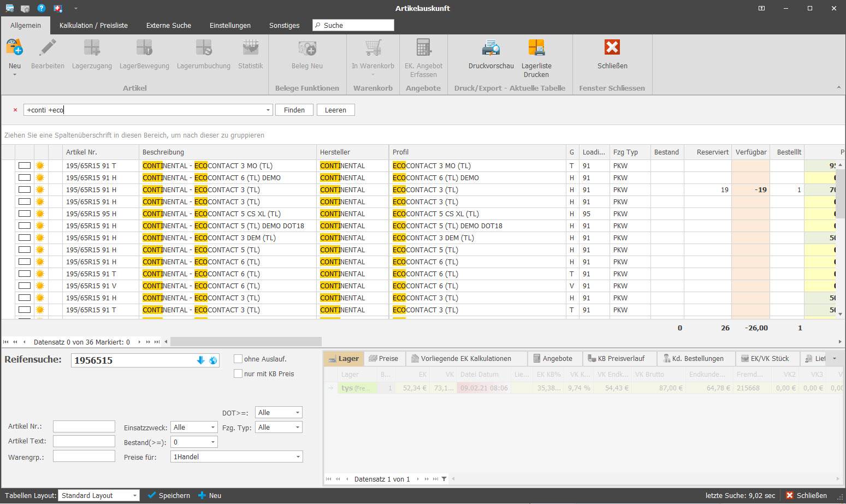Clear search with red x icon
This screenshot has width=846, height=504.
click(x=15, y=110)
